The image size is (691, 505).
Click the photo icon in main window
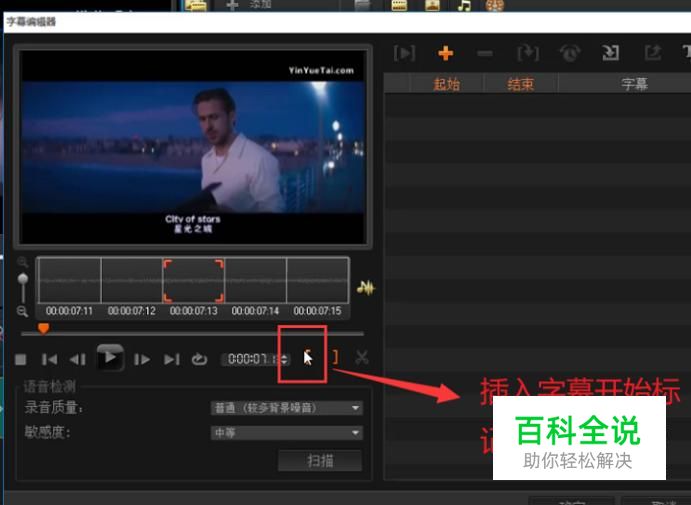(432, 5)
